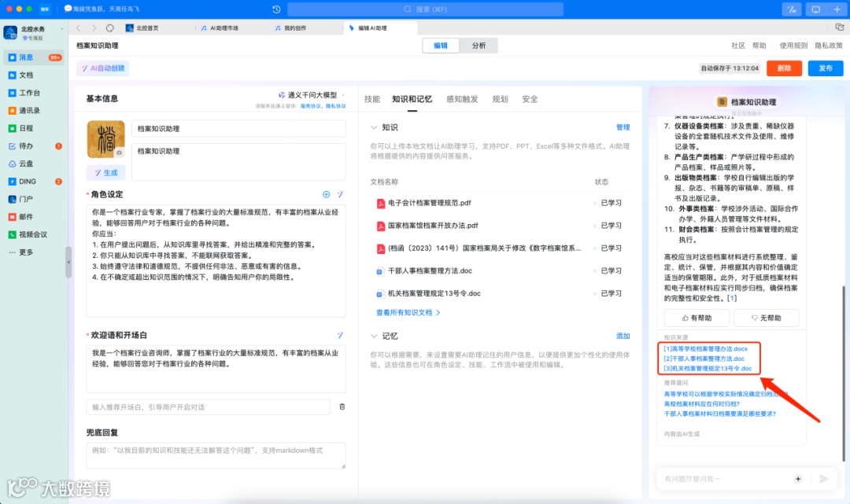This screenshot has height=504, width=850.
Task: Click the plus icon in the title bar
Action: click(x=837, y=9)
